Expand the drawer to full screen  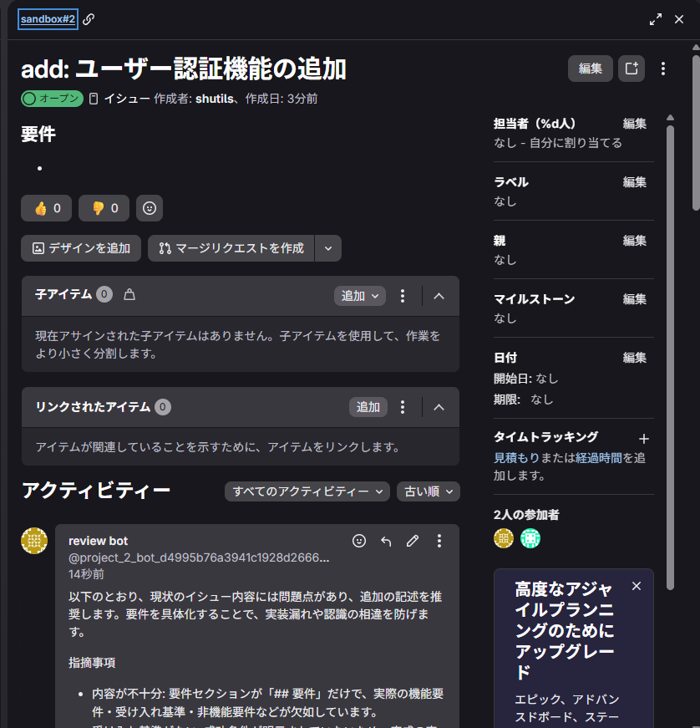tap(655, 18)
